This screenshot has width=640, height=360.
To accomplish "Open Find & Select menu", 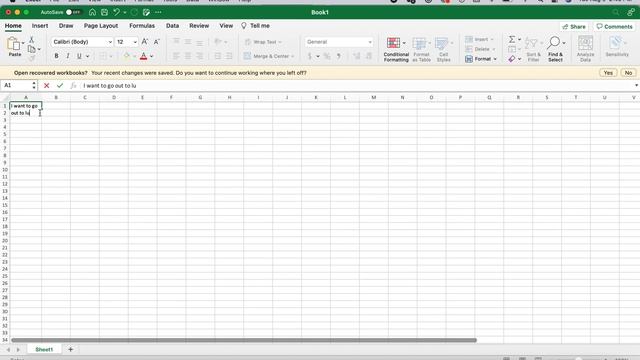I will [x=555, y=49].
